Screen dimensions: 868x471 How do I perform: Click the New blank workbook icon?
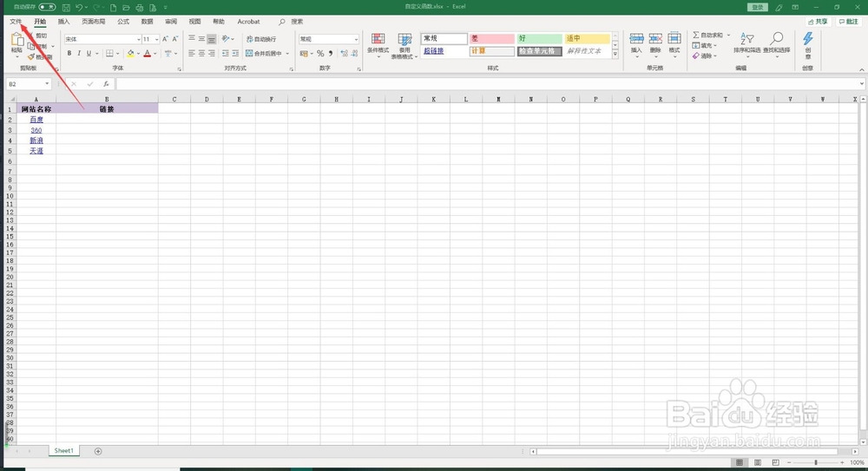pyautogui.click(x=113, y=7)
